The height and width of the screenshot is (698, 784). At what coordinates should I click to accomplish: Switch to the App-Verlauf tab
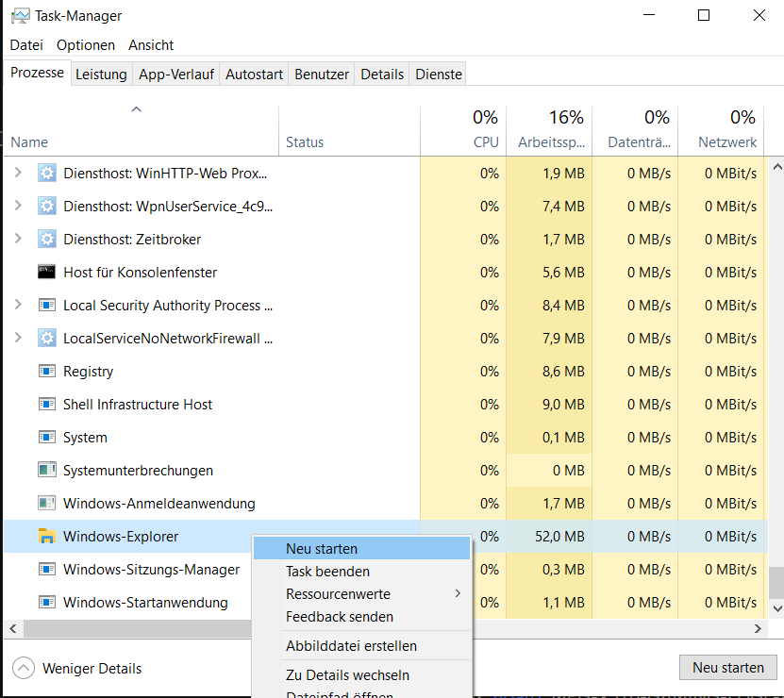(x=176, y=74)
